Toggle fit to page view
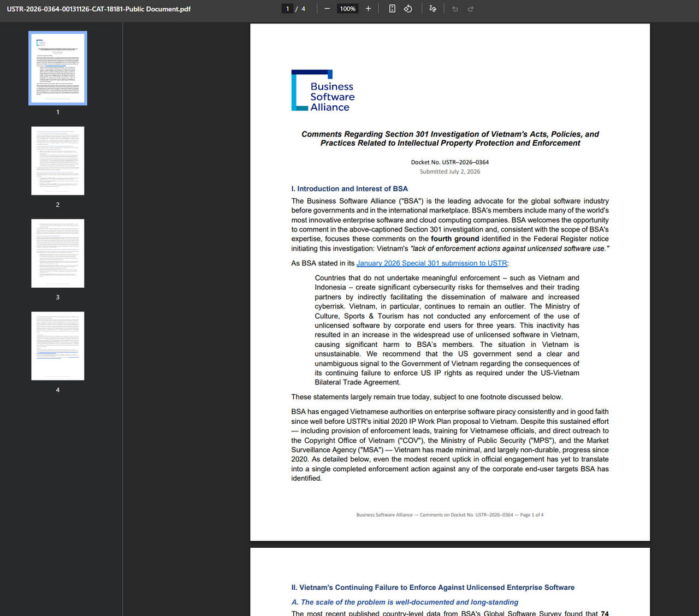 click(x=392, y=9)
